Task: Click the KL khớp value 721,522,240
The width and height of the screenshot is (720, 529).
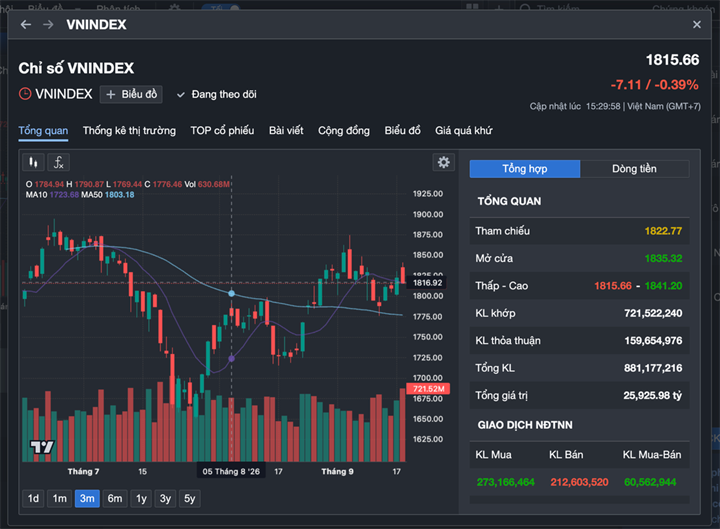Action: 653,313
